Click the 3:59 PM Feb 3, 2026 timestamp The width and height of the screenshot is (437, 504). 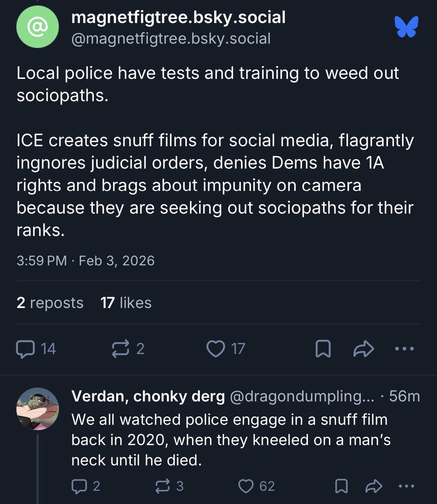(85, 261)
